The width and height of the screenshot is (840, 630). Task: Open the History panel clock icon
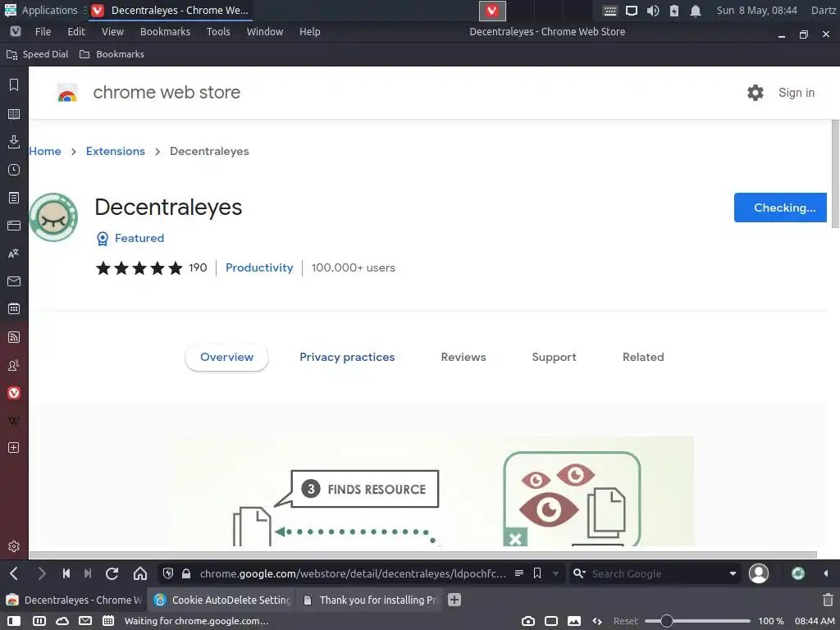(14, 170)
